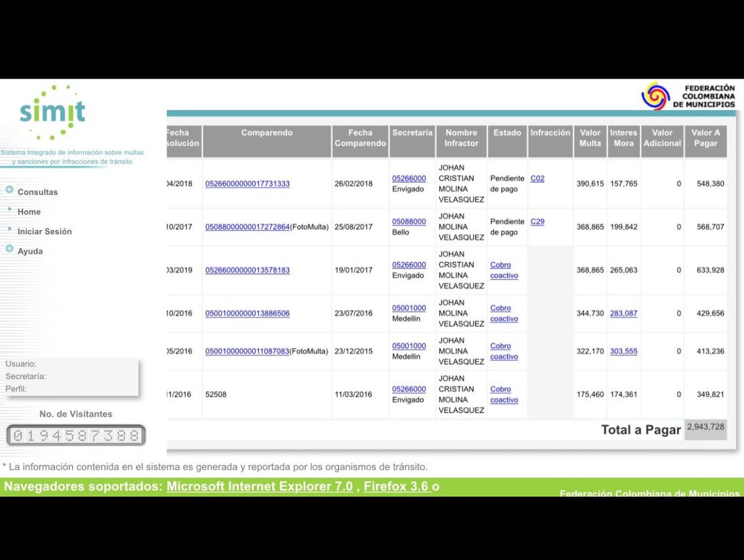Click the visitor counter 0194587388
Viewport: 744px width, 560px height.
click(76, 435)
